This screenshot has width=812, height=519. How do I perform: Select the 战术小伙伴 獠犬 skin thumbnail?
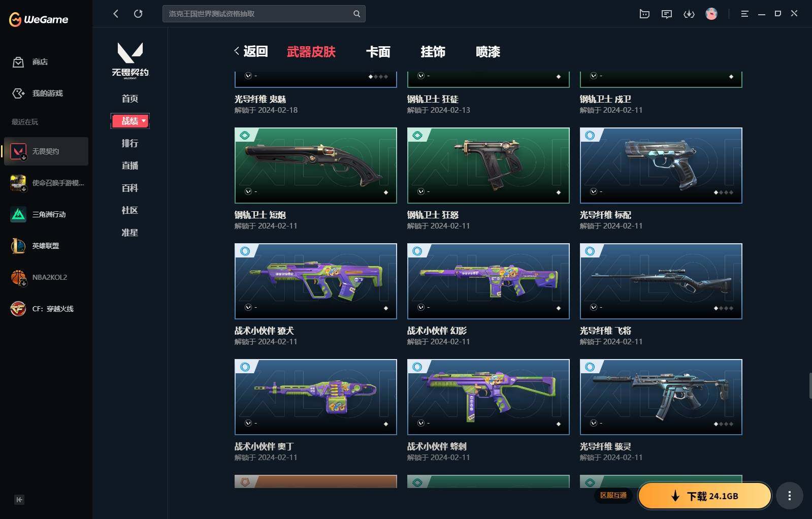pyautogui.click(x=316, y=281)
